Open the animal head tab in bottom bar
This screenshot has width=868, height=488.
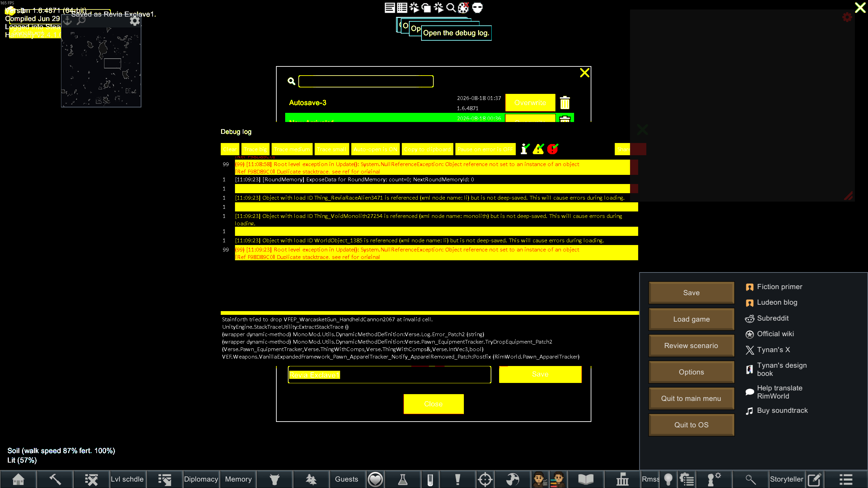click(275, 479)
